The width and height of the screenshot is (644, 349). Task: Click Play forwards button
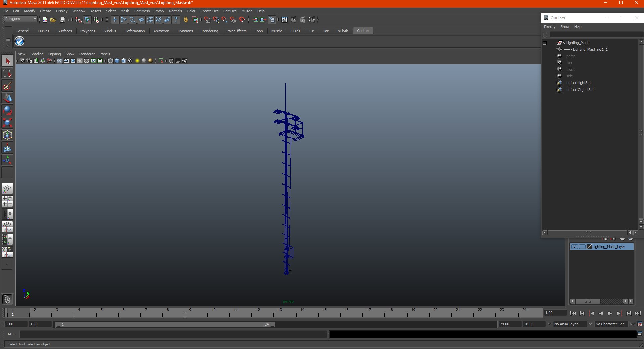pyautogui.click(x=610, y=313)
